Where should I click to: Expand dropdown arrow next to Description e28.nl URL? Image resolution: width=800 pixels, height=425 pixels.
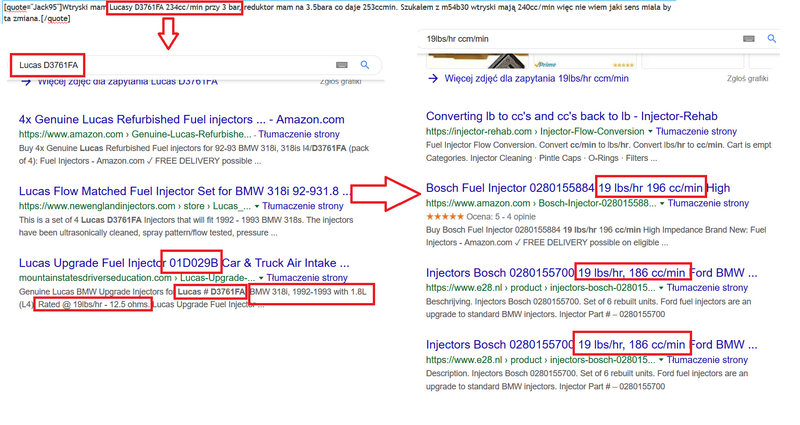tap(661, 360)
